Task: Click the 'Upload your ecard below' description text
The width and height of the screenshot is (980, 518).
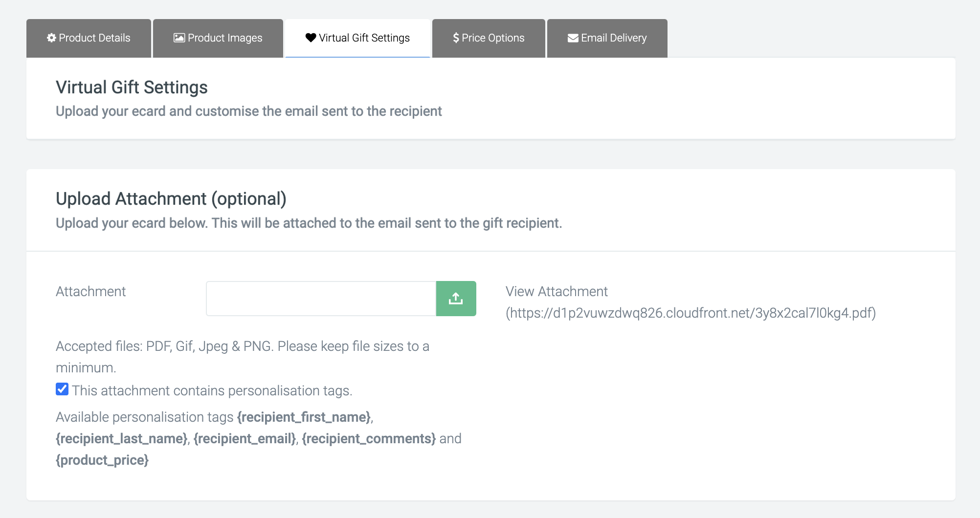Action: pos(309,223)
